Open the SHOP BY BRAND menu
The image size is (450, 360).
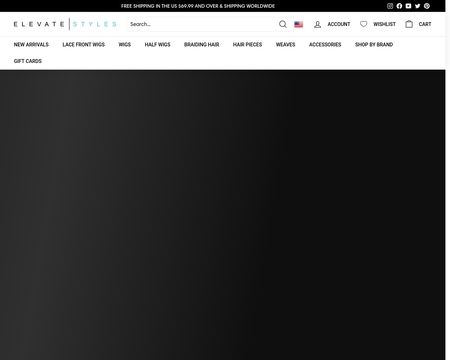click(374, 45)
